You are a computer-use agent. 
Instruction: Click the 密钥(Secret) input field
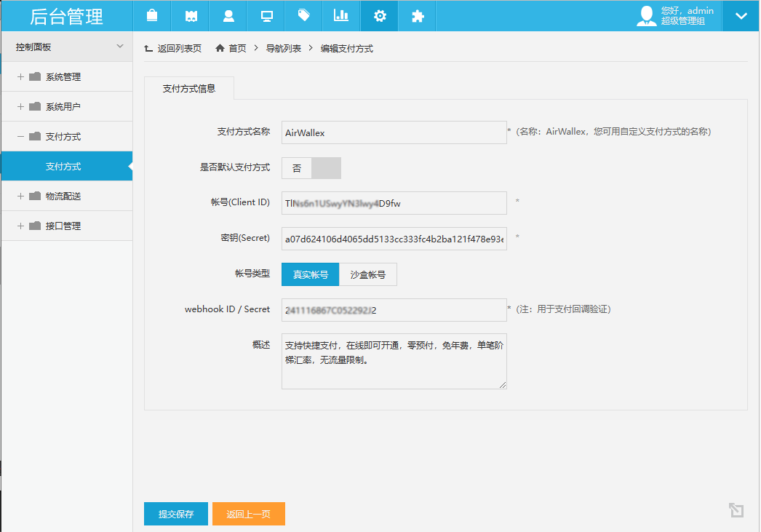(x=394, y=239)
